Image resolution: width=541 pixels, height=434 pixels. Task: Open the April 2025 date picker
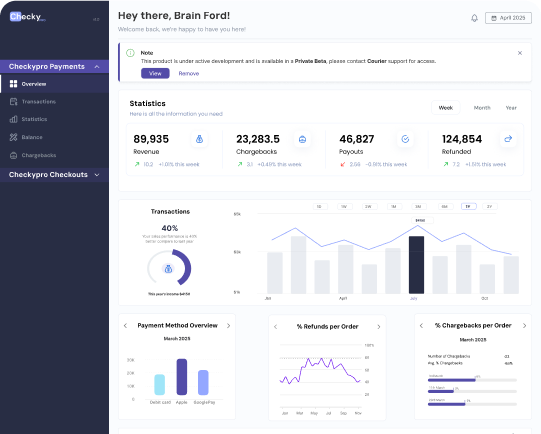tap(508, 18)
